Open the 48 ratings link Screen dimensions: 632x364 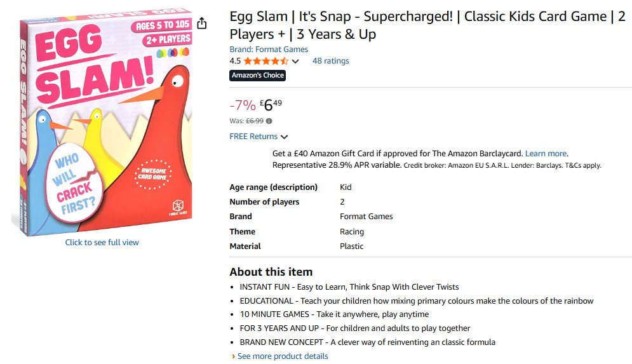[x=330, y=61]
